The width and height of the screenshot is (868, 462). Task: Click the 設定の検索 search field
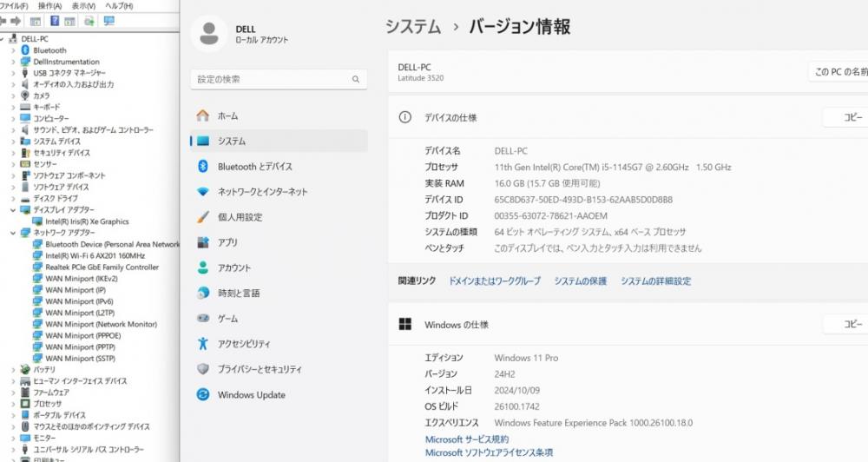point(279,79)
